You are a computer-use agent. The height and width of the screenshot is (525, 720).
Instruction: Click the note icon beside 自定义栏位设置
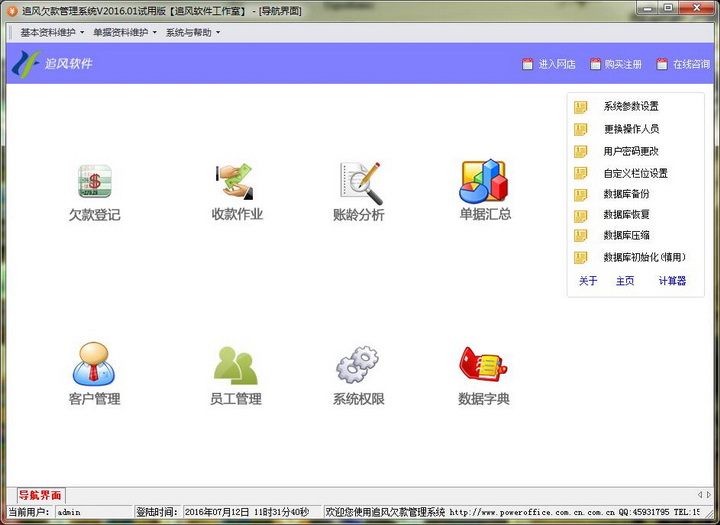coord(580,173)
